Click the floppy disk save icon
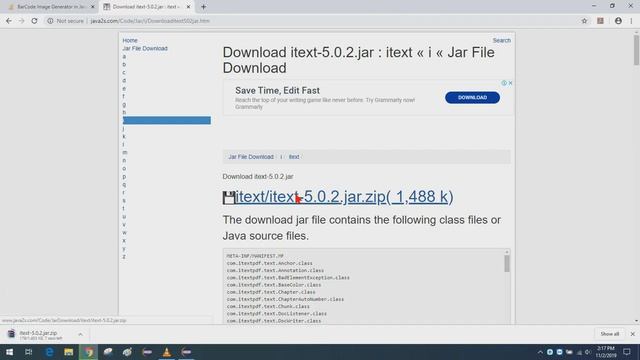Viewport: 640px width, 360px height. coord(229,198)
